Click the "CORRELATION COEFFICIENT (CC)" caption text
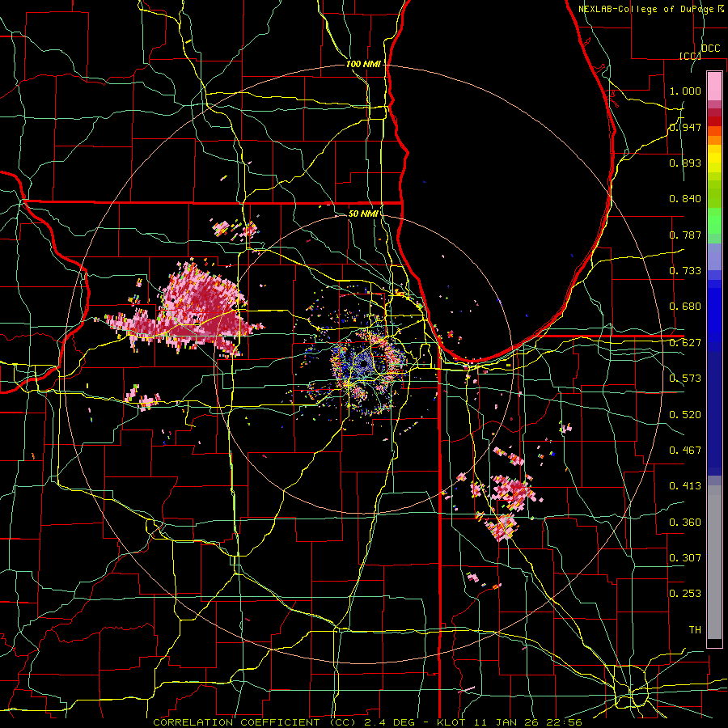This screenshot has height=728, width=728. [x=255, y=722]
